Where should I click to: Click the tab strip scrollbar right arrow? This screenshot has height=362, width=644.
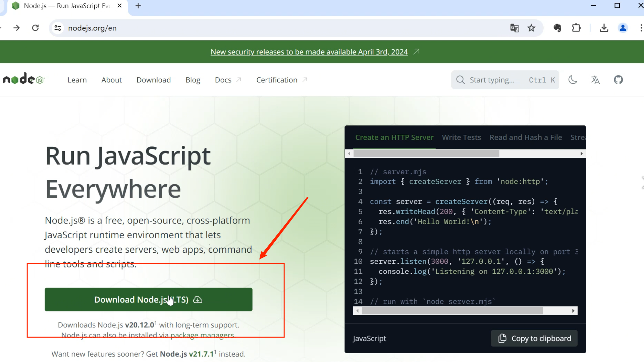pos(582,154)
